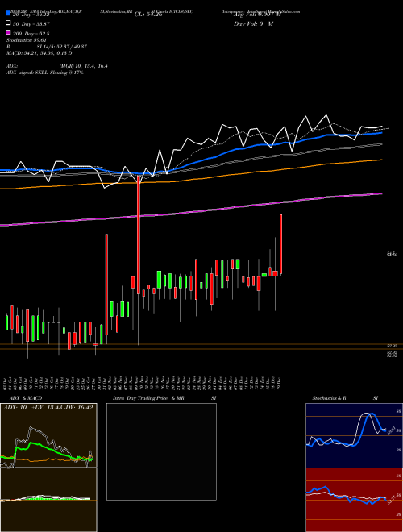Click the last red candlestick on the chart

point(280,244)
